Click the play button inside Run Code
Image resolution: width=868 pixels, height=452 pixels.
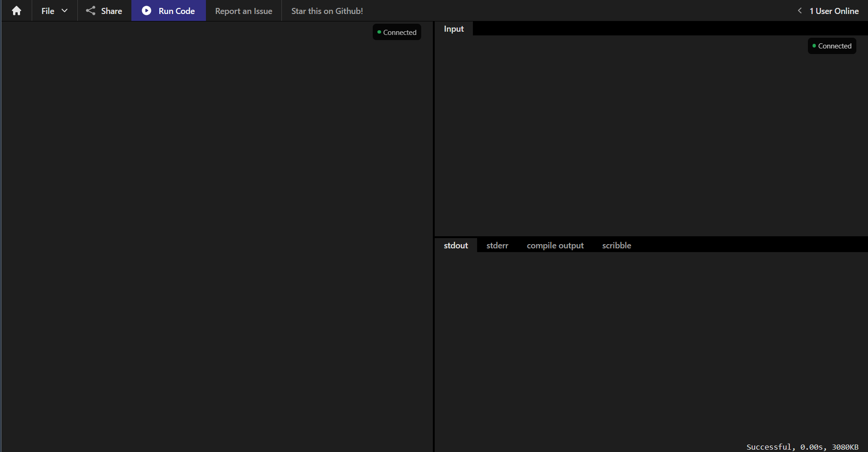pyautogui.click(x=146, y=10)
